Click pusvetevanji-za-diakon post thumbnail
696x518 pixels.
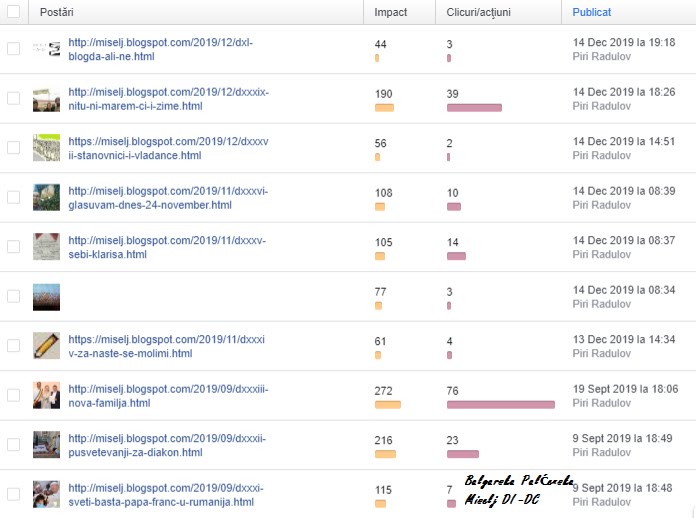tap(47, 445)
